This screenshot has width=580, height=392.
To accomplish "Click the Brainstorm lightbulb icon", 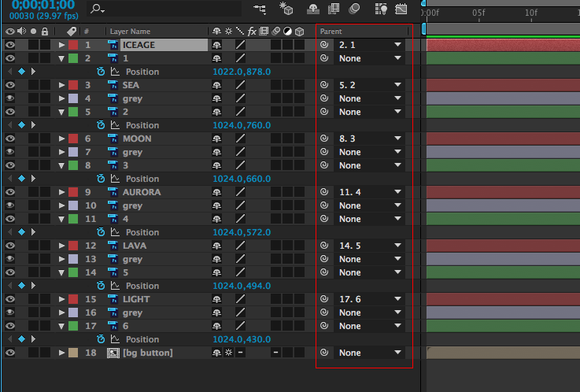I will point(381,9).
